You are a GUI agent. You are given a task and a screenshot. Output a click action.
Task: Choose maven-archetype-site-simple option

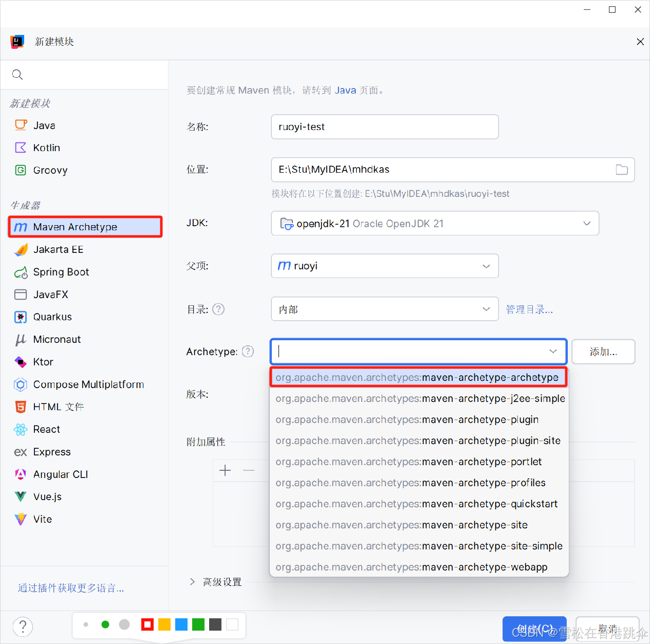pos(419,546)
